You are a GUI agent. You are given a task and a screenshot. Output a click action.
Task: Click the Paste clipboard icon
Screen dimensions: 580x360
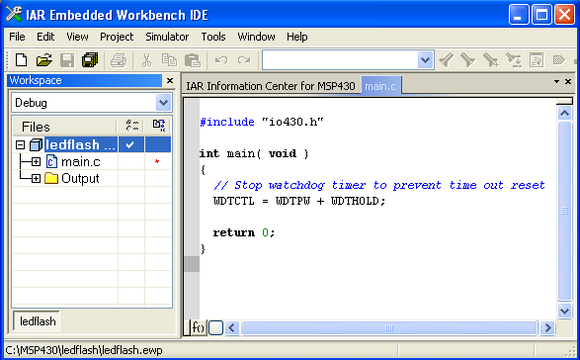click(192, 60)
